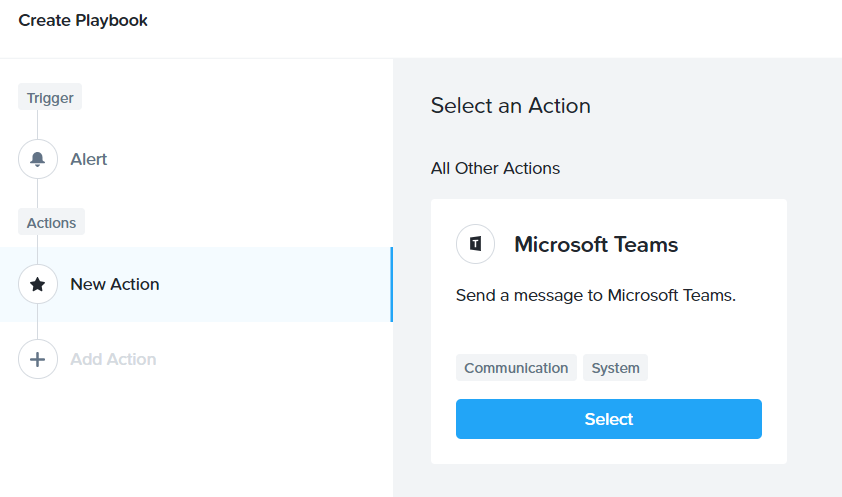Click the Microsoft Teams logo icon

(475, 244)
